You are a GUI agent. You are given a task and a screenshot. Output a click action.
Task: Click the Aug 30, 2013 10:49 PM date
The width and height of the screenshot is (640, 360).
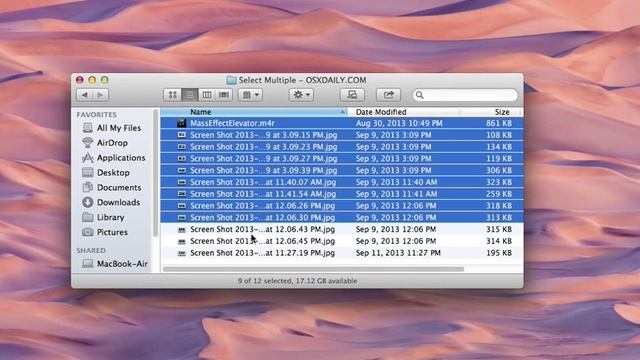pos(399,123)
